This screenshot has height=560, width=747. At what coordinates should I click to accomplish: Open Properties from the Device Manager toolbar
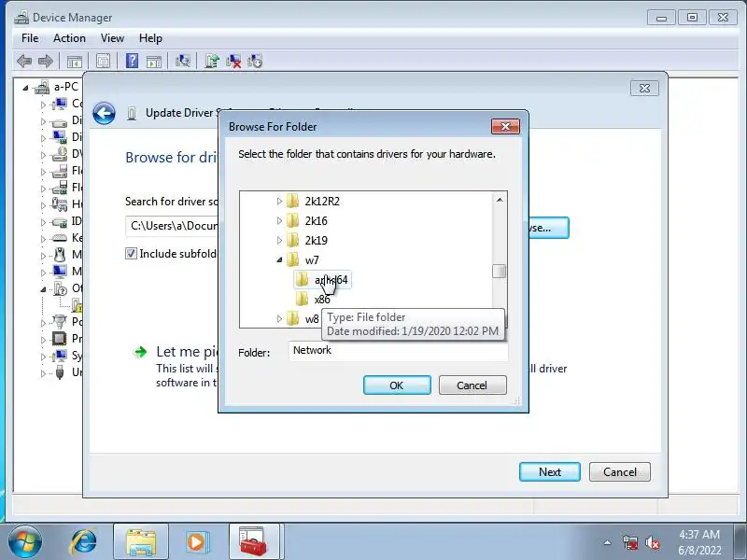click(x=103, y=61)
